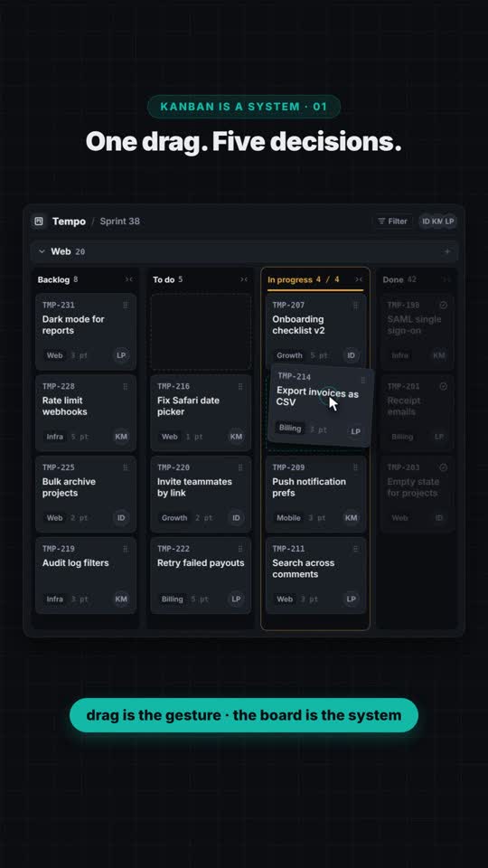This screenshot has width=488, height=868.
Task: Click the Backlog column title
Action: pos(53,279)
